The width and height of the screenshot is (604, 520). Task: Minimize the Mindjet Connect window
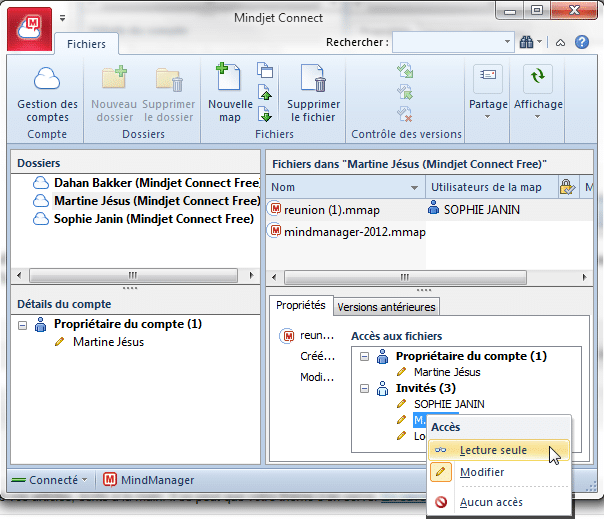510,12
